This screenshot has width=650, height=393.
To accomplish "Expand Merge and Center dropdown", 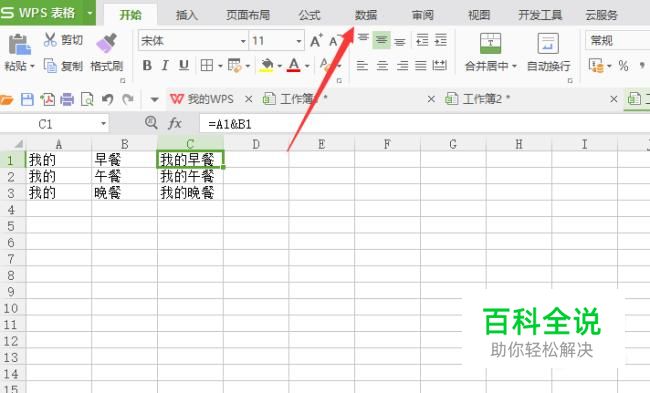I will point(514,66).
